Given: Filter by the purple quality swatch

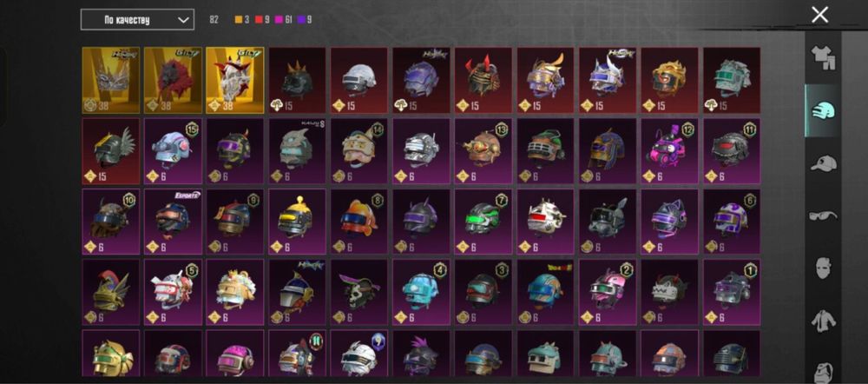Looking at the screenshot, I should (300, 20).
